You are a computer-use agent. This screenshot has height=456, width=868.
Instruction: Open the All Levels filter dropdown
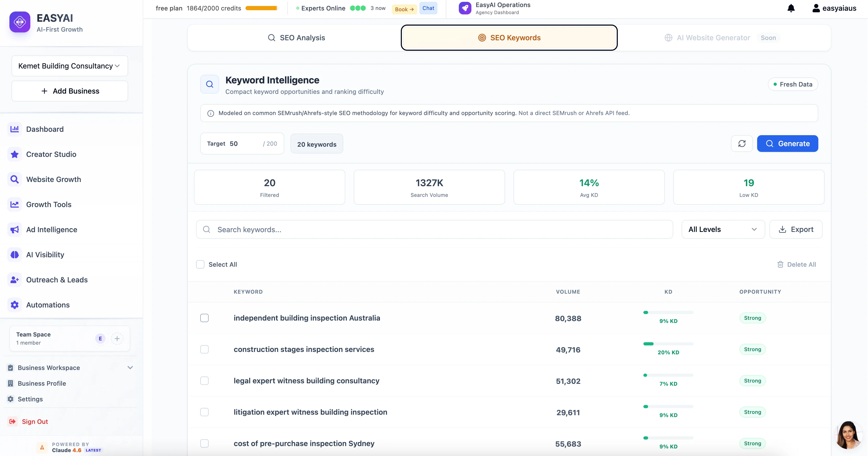pos(722,229)
